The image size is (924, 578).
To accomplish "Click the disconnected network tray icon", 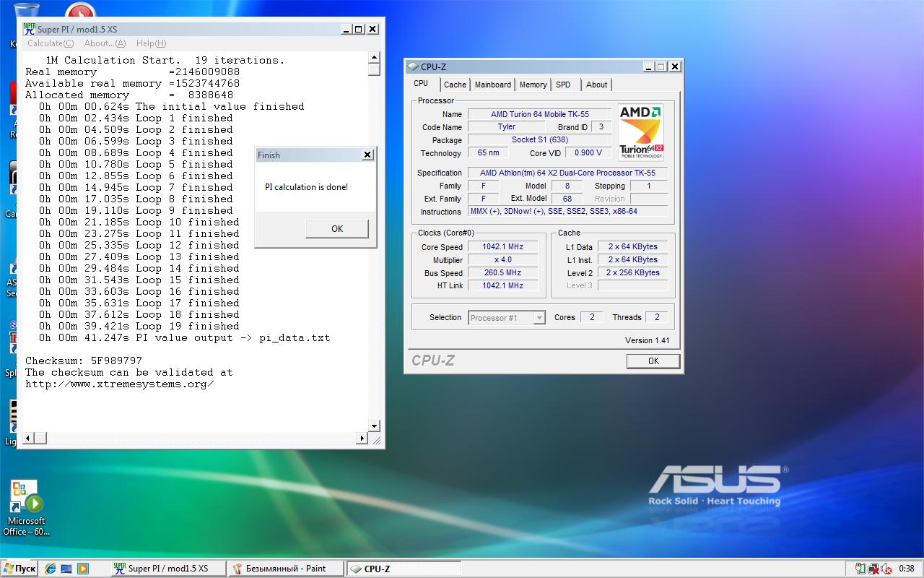I will [x=873, y=569].
